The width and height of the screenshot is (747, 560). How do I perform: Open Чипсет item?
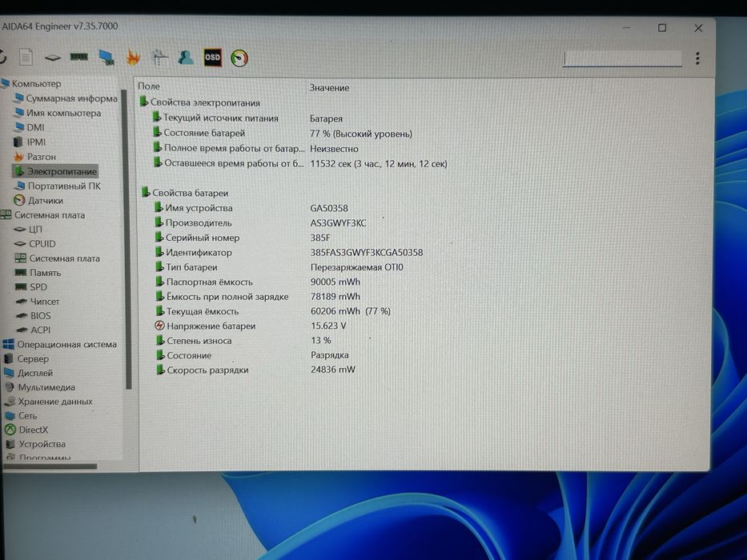(x=38, y=302)
